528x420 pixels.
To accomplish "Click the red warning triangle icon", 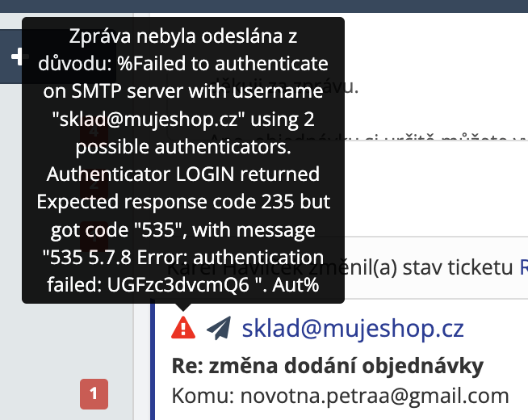I will tap(183, 328).
